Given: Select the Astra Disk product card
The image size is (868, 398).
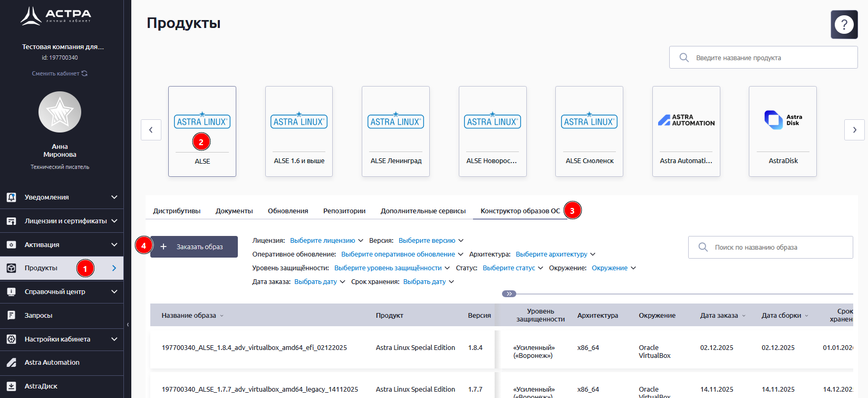Looking at the screenshot, I should click(783, 131).
